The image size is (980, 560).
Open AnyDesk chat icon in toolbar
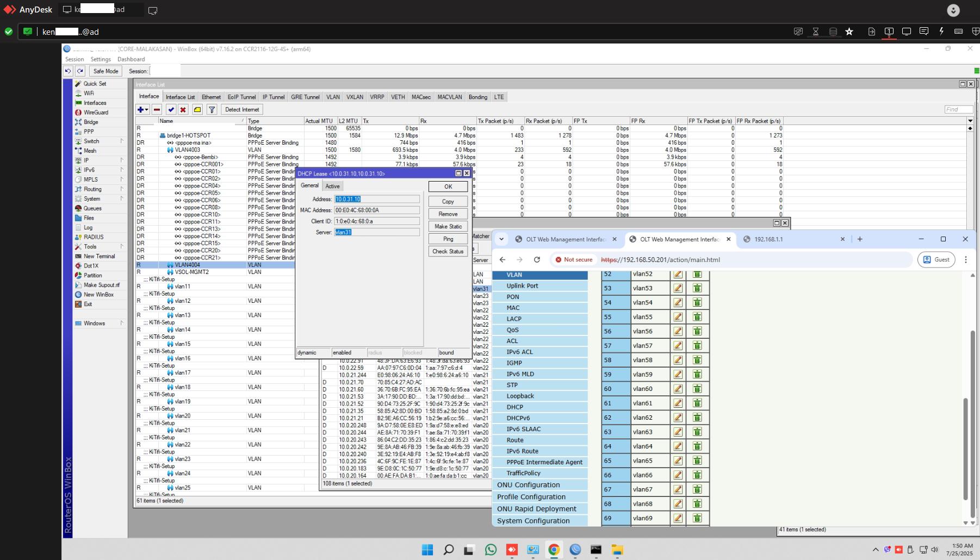pos(923,32)
